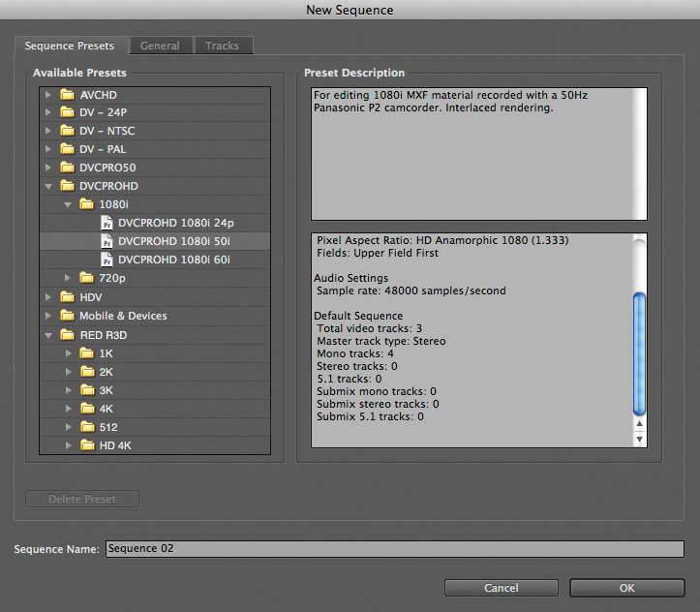Click the Sequence Name input field
Image resolution: width=700 pixels, height=612 pixels.
tap(395, 549)
